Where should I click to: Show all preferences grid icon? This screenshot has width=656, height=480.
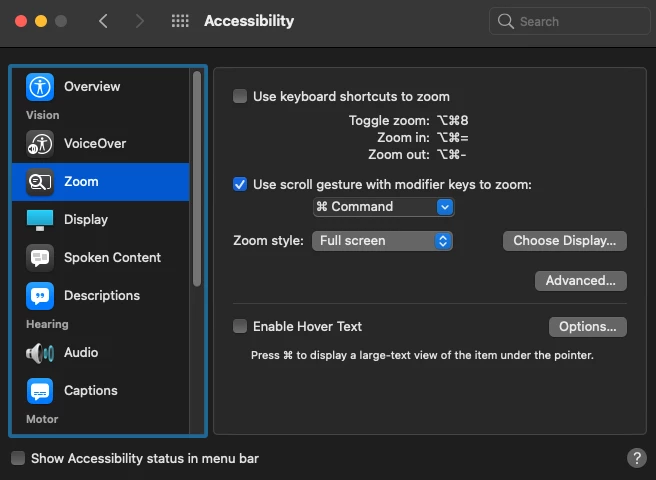[x=180, y=21]
